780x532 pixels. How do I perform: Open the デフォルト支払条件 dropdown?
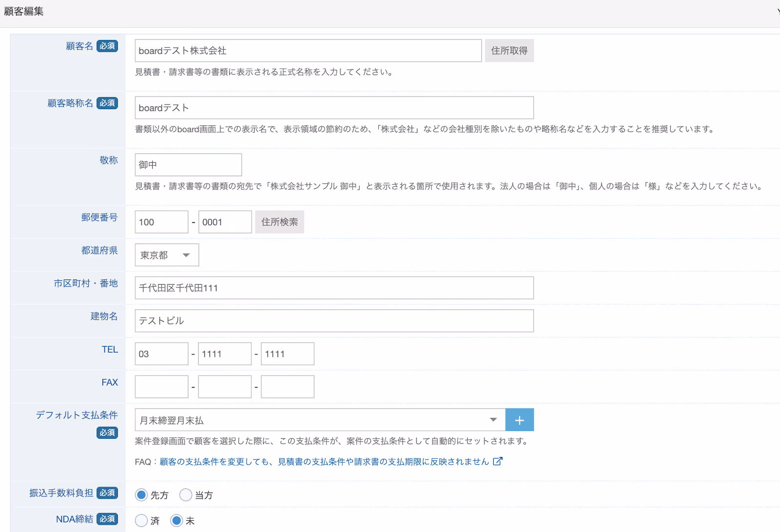[x=320, y=420]
